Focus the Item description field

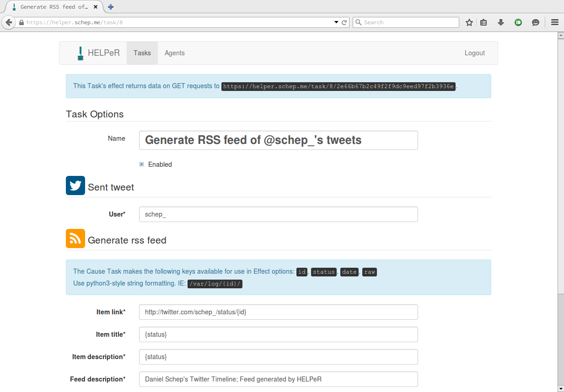pyautogui.click(x=279, y=357)
